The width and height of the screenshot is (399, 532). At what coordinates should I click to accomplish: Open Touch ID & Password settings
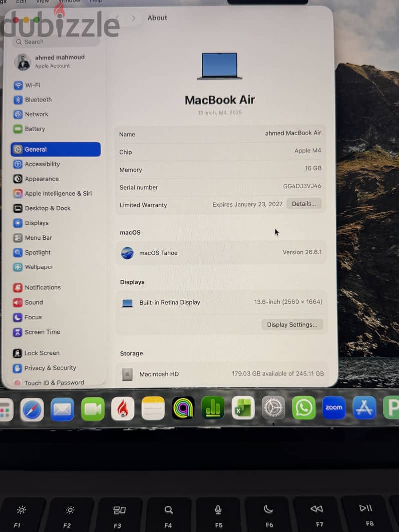coord(49,383)
